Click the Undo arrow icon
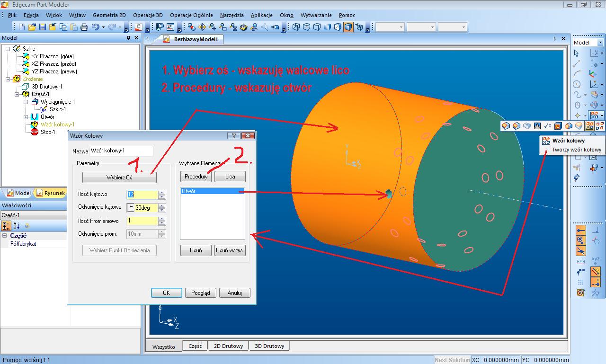The height and width of the screenshot is (364, 606). [x=96, y=27]
